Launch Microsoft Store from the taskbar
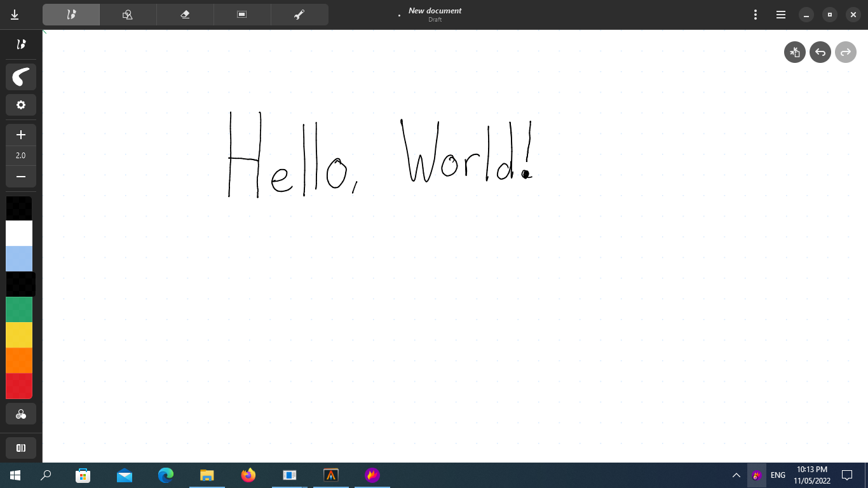Viewport: 868px width, 488px height. [x=83, y=475]
